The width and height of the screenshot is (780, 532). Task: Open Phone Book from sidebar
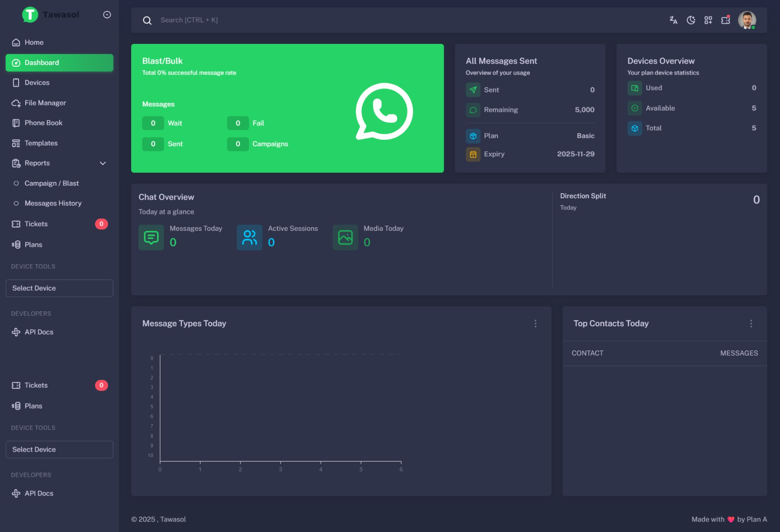tap(59, 123)
